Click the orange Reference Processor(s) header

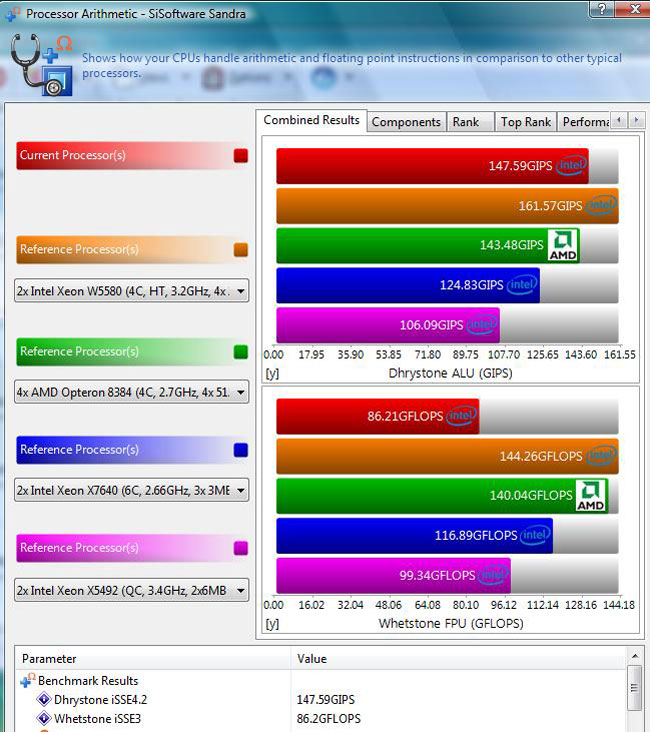(133, 250)
